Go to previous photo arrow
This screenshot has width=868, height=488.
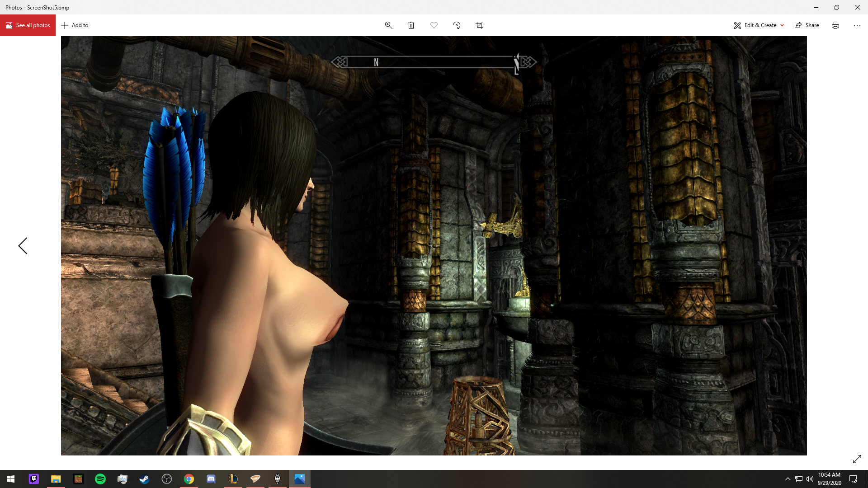point(23,246)
